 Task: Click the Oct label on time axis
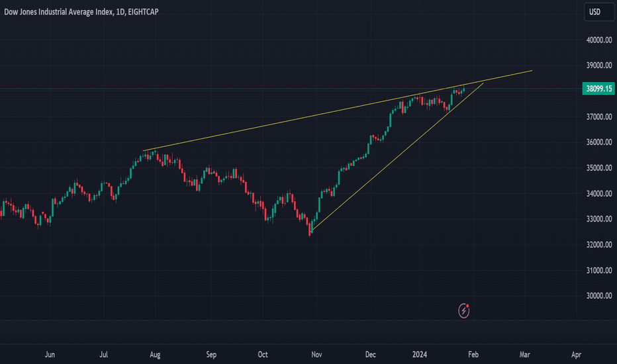click(x=263, y=355)
